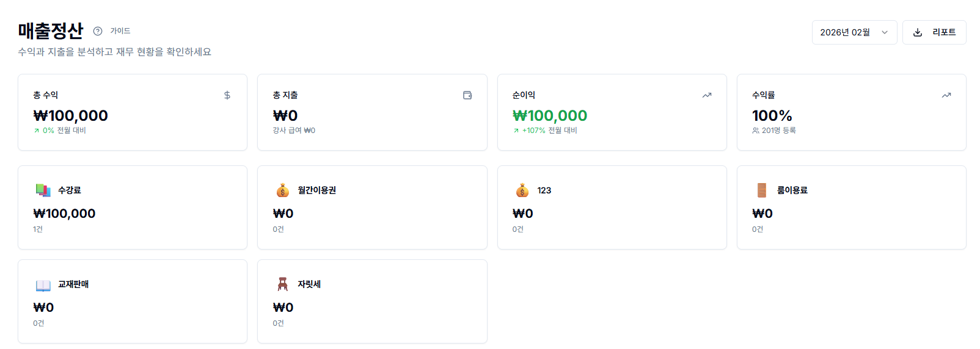
Task: Click the money bag icon beside 123
Action: 522,190
